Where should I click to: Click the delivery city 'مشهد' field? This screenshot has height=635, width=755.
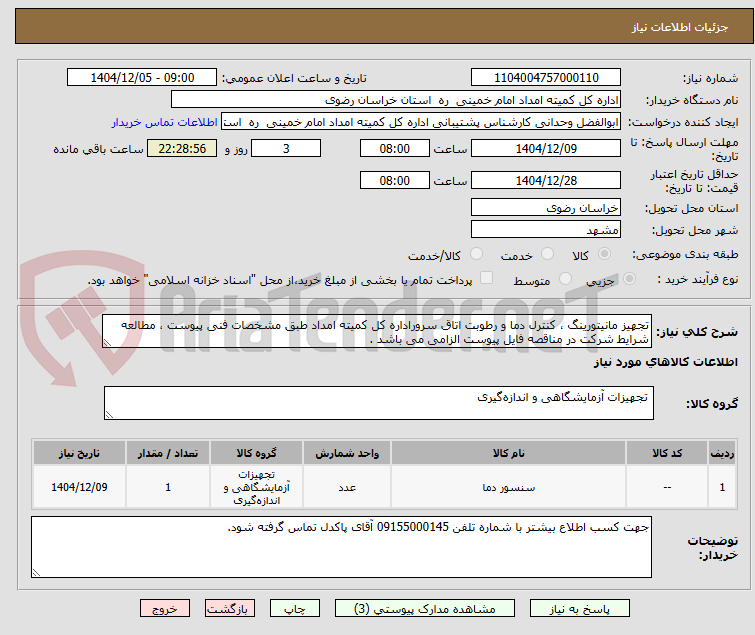coord(546,229)
